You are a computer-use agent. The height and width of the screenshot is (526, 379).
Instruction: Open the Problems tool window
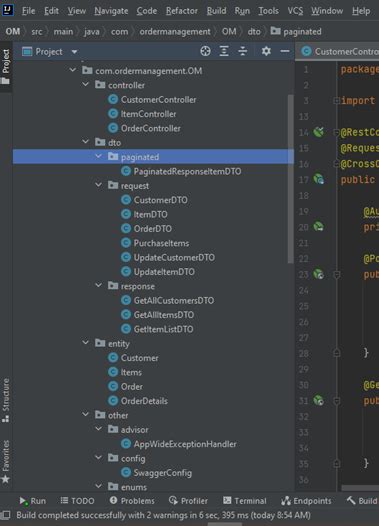pyautogui.click(x=132, y=501)
